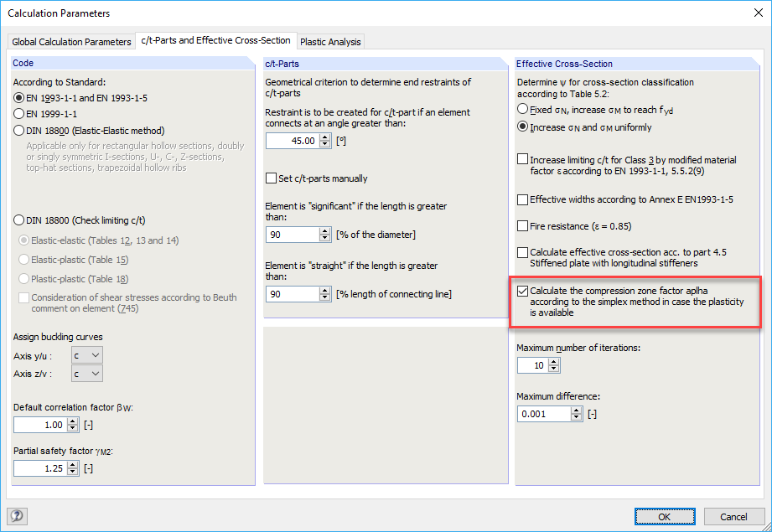Increase the restraint angle value with its up arrow
This screenshot has width=772, height=532.
tap(326, 137)
